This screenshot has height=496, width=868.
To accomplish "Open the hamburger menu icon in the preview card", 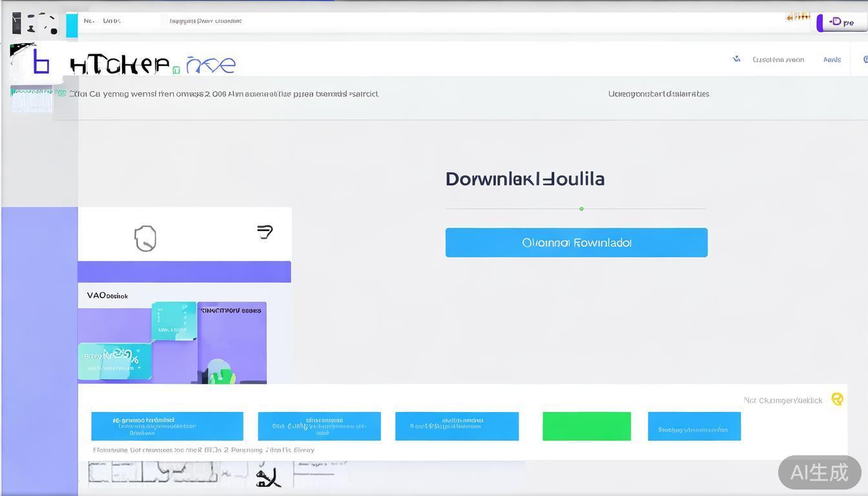I will tap(265, 231).
